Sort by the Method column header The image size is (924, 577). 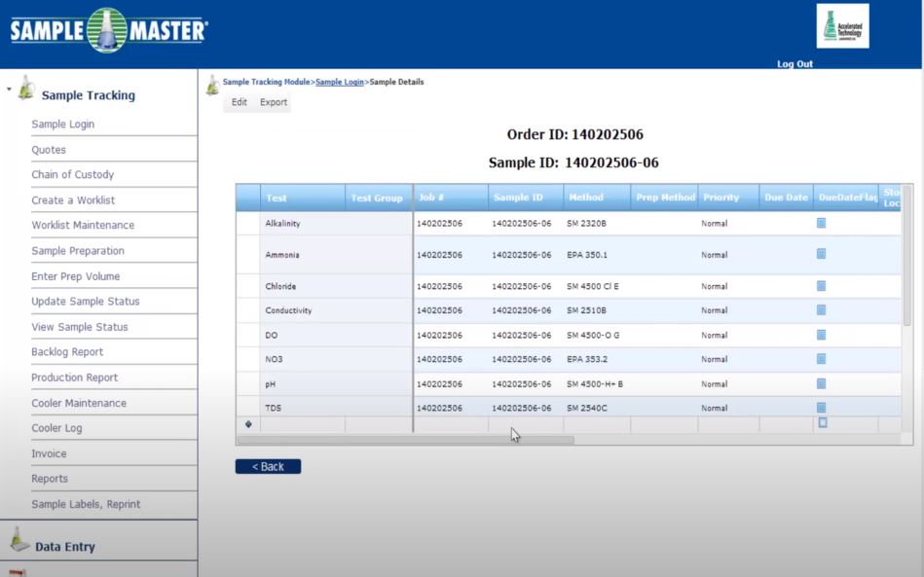(x=597, y=198)
